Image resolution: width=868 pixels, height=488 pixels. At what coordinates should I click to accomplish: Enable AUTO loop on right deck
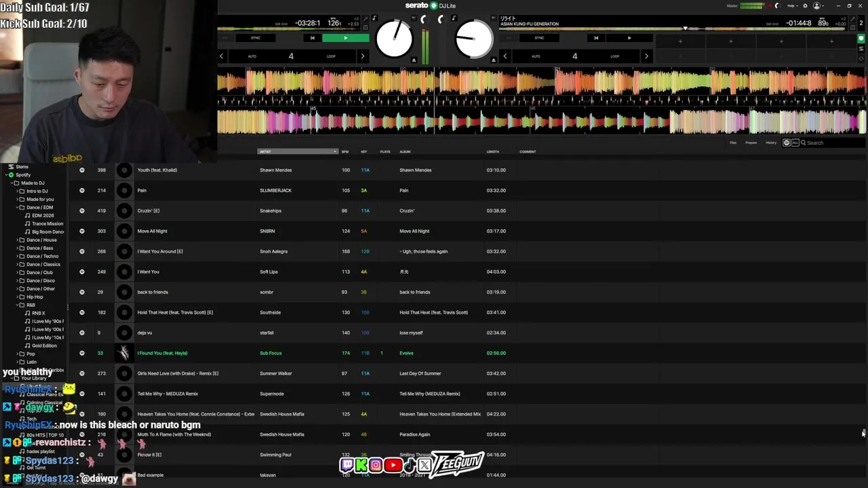tap(536, 56)
